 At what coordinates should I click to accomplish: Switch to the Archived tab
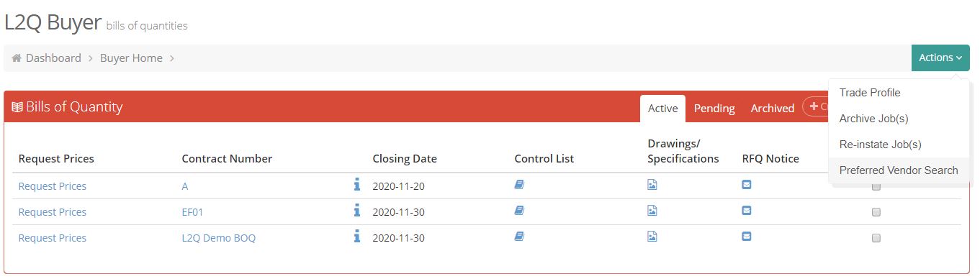point(772,109)
